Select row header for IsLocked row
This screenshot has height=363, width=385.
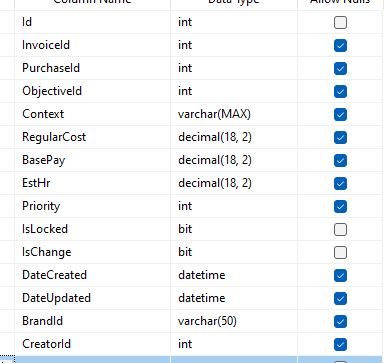[7, 229]
